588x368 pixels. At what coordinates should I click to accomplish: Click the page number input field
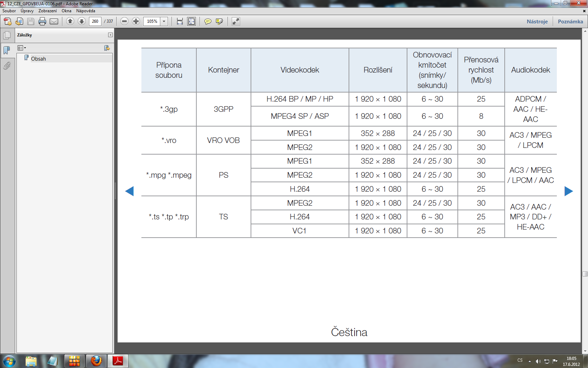click(95, 21)
